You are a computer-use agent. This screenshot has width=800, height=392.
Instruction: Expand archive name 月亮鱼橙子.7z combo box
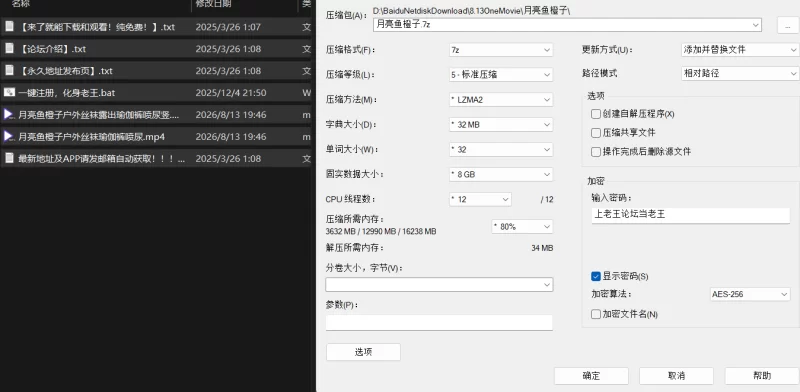point(567,24)
